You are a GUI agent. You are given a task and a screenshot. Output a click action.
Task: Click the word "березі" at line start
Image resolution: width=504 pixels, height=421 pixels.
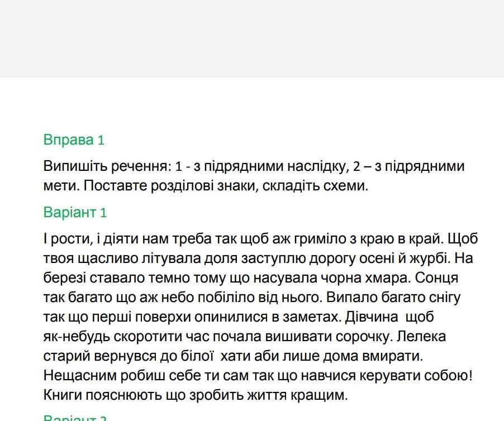(x=65, y=278)
